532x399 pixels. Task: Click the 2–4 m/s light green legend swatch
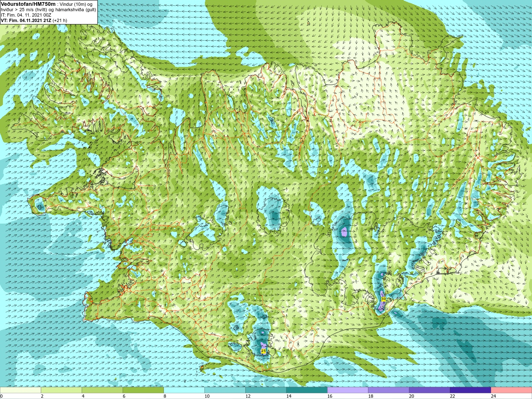pyautogui.click(x=61, y=390)
